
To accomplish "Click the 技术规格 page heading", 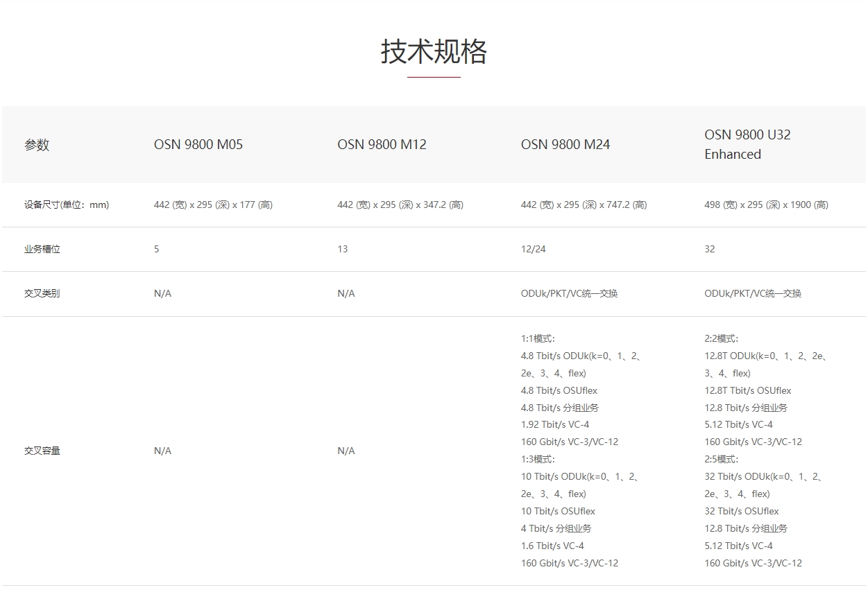I will [434, 52].
